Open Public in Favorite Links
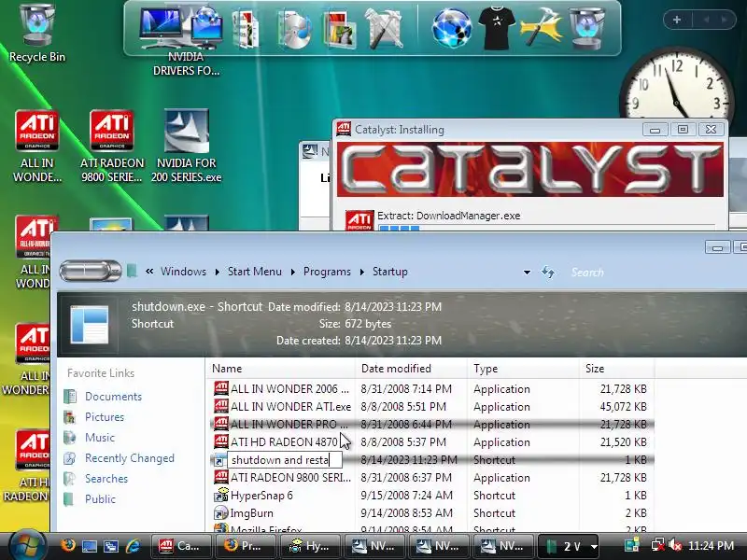 point(100,499)
